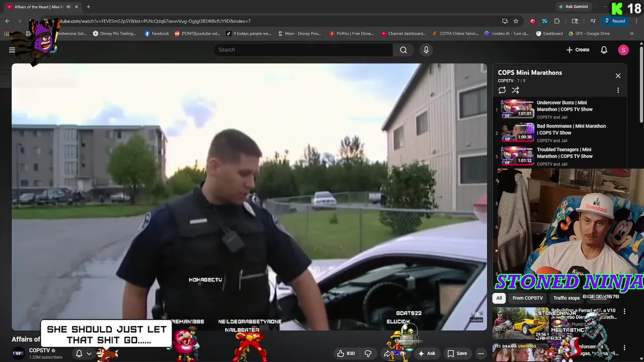Viewport: 644px width, 362px height.
Task: Open the GFX - Google Drive bookmark
Action: click(x=589, y=34)
